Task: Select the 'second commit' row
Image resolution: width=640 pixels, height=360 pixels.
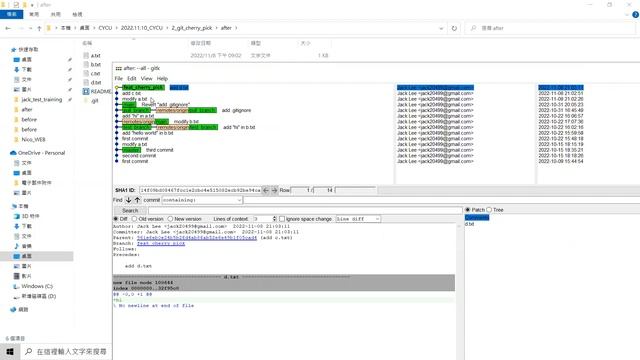Action: click(139, 156)
